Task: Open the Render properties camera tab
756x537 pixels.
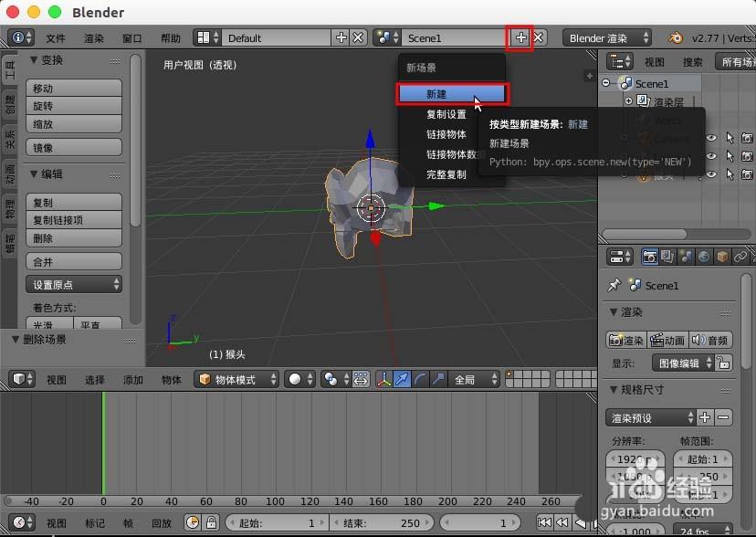Action: pos(650,257)
